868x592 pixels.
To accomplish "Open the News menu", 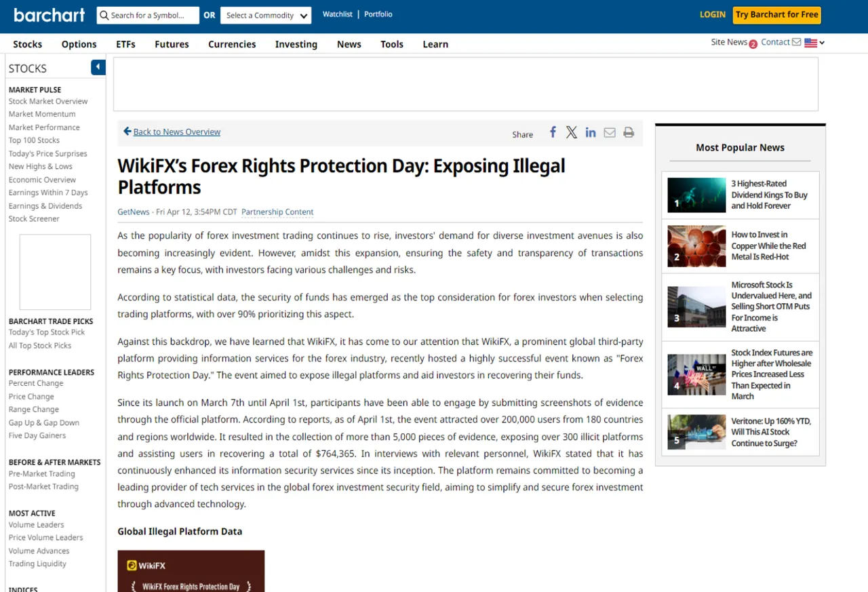I will click(x=349, y=44).
